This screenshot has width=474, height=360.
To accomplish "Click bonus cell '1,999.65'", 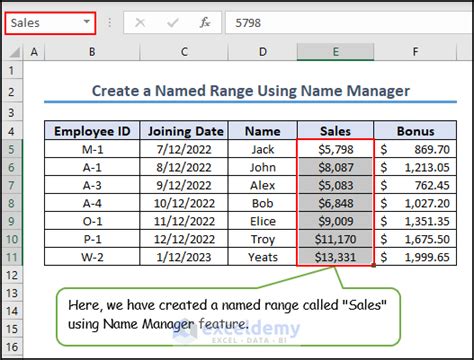I will point(415,257).
